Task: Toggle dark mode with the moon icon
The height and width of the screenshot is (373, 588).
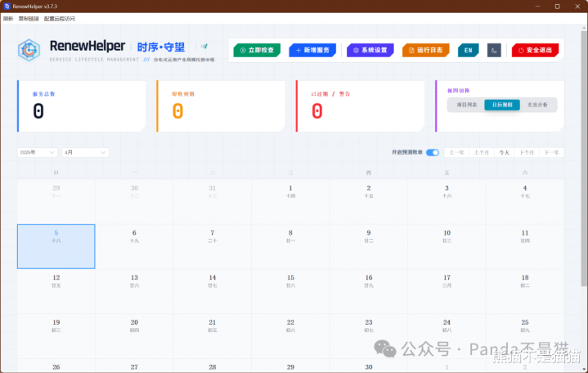Action: click(x=494, y=50)
